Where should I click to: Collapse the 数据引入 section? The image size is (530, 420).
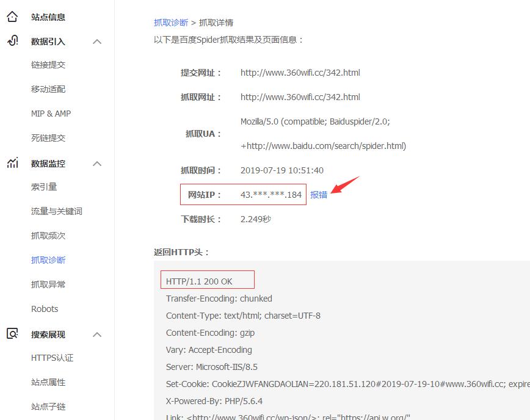coord(96,42)
